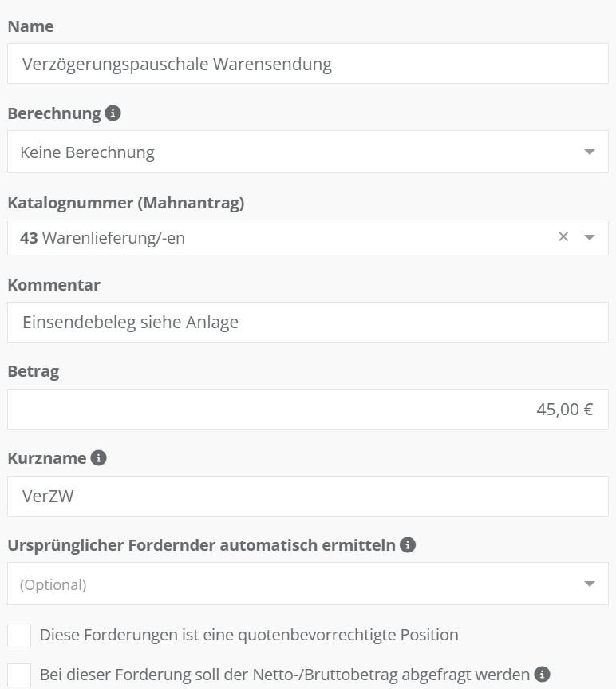Click the 'quotenbevorrechtigte Position' checkbox label text

[249, 636]
